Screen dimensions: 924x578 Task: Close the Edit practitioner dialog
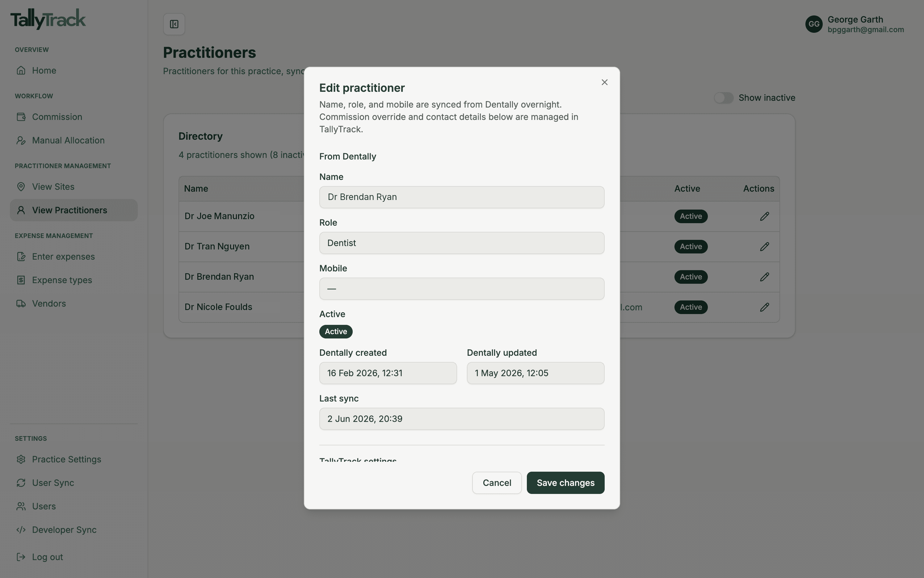tap(604, 82)
